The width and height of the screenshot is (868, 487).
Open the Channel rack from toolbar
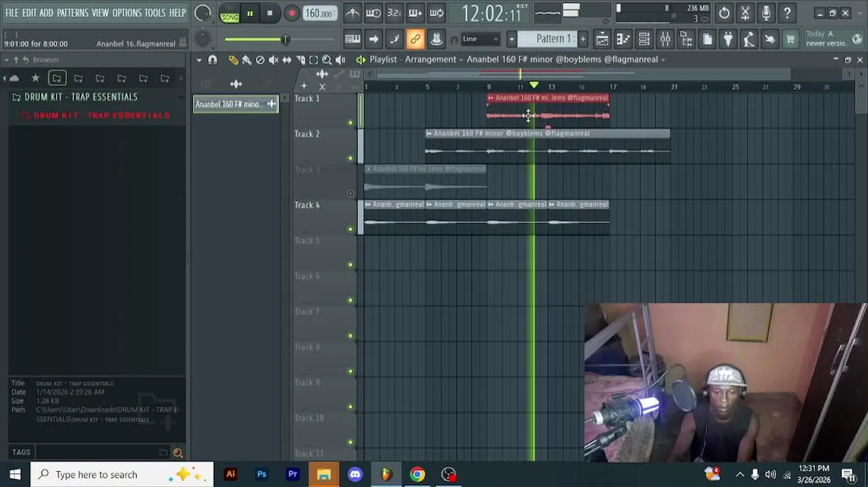click(644, 39)
